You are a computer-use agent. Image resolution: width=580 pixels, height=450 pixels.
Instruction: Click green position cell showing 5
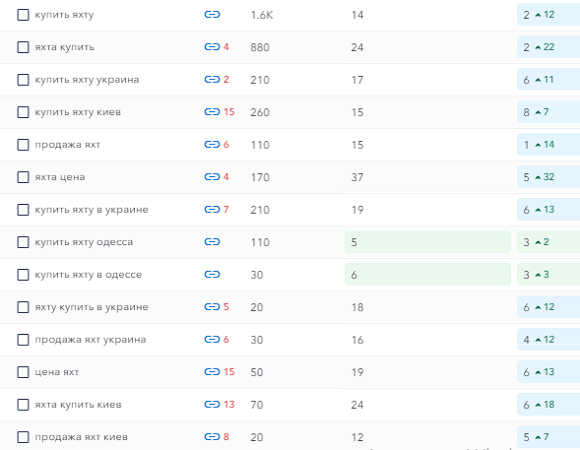click(x=428, y=242)
